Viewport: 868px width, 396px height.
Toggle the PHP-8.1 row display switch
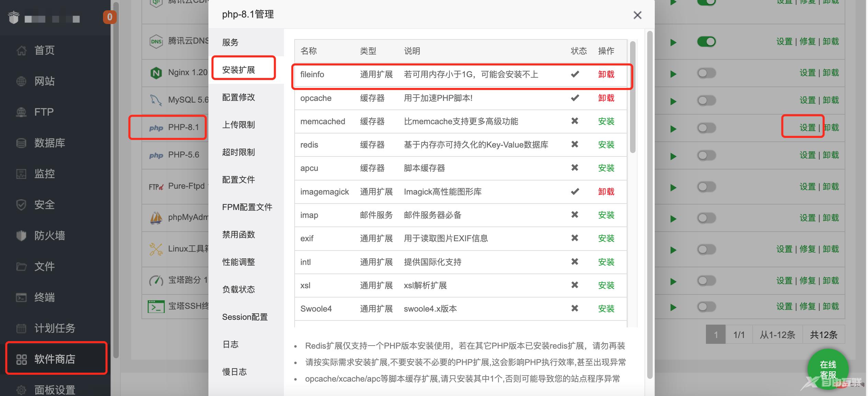(x=706, y=128)
